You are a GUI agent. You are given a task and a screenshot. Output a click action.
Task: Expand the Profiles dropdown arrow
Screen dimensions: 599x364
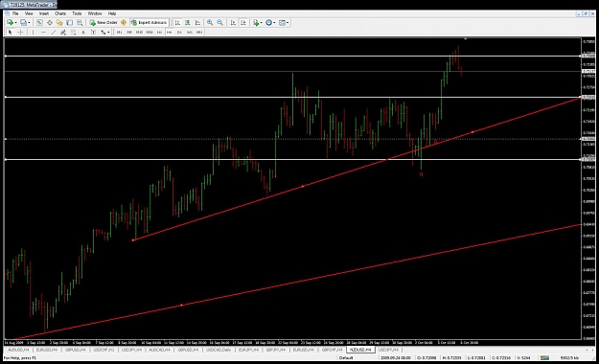(29, 23)
